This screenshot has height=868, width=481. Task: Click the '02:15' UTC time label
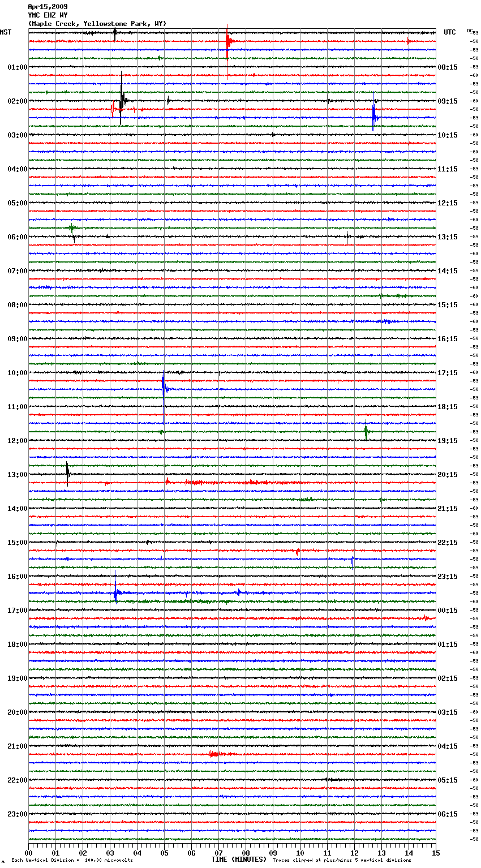pos(448,678)
